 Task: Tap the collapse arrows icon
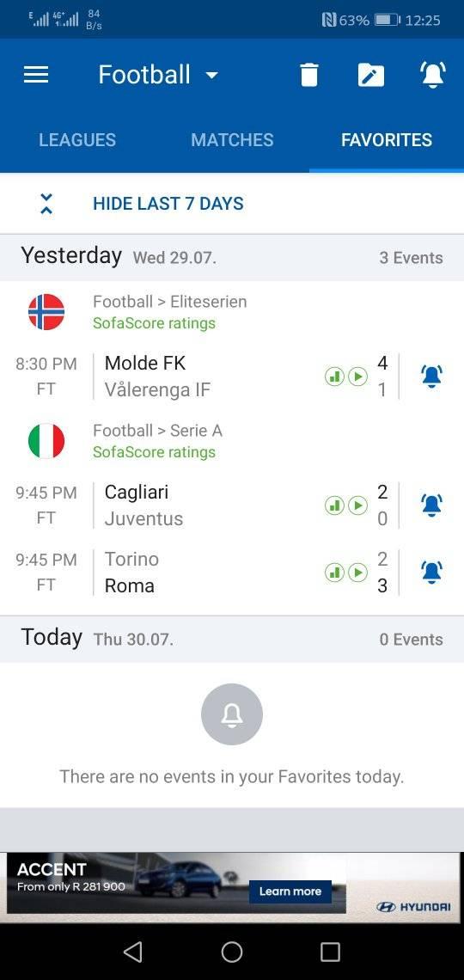point(46,204)
